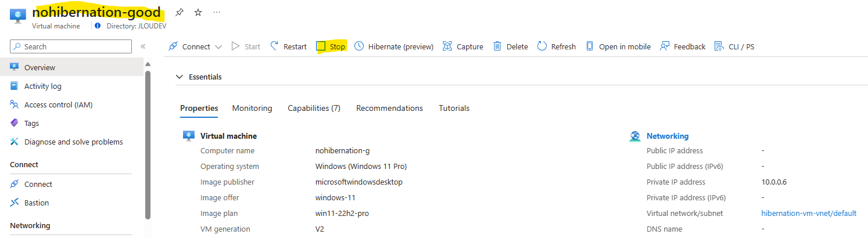Click the monitor icon beside Virtual machine heading
The image size is (868, 238).
coord(189,136)
